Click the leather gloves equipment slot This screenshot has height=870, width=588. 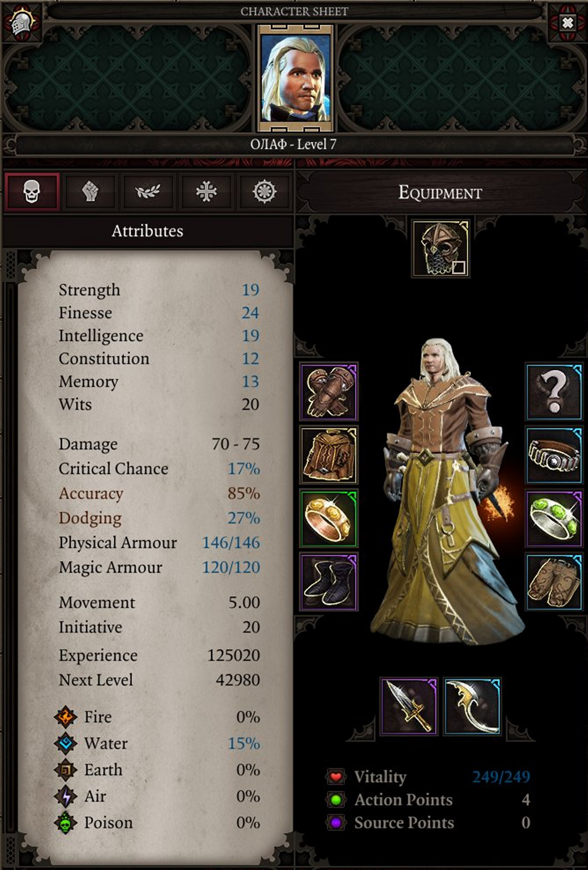click(329, 391)
